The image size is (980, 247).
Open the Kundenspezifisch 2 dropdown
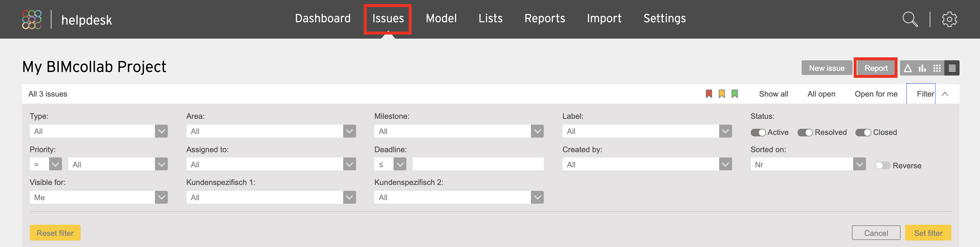(x=459, y=197)
